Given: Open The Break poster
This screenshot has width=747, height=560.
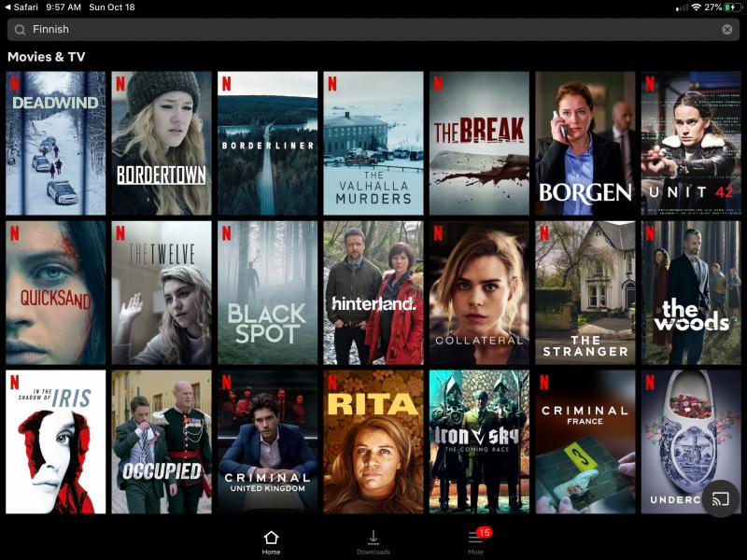Looking at the screenshot, I should (479, 144).
